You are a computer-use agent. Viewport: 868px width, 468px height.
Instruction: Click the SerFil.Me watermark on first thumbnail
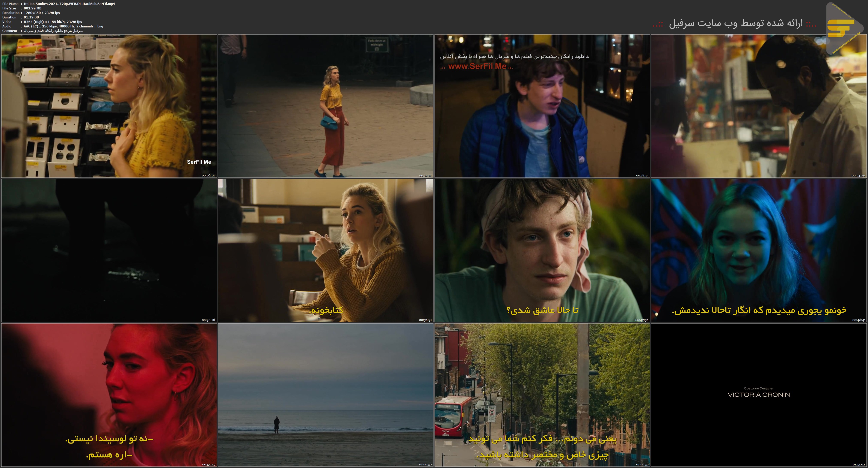click(199, 162)
